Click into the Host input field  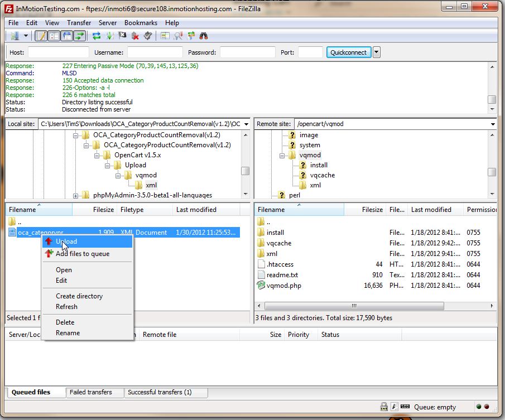pyautogui.click(x=58, y=52)
